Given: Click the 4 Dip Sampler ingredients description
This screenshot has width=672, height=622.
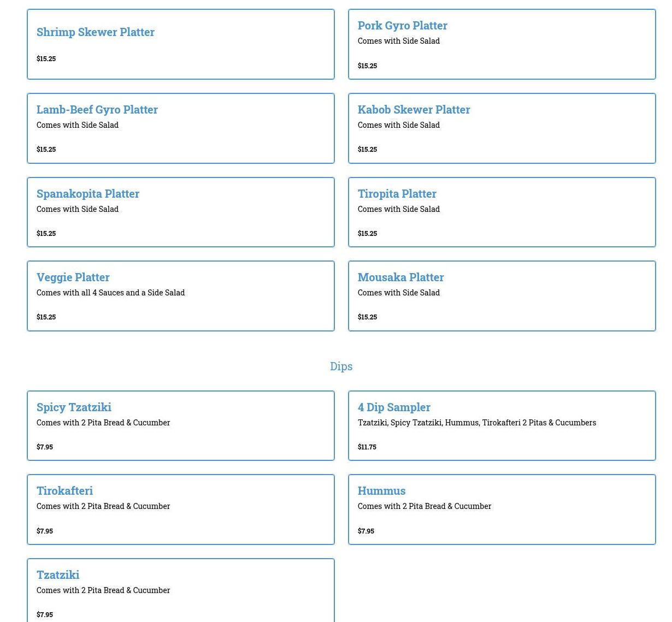Looking at the screenshot, I should 477,423.
